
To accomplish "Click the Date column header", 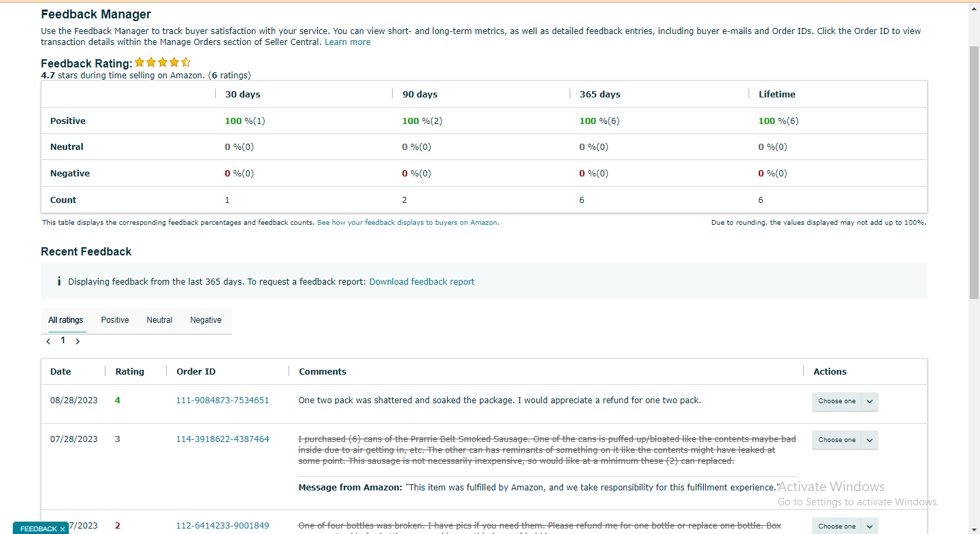I will click(61, 372).
